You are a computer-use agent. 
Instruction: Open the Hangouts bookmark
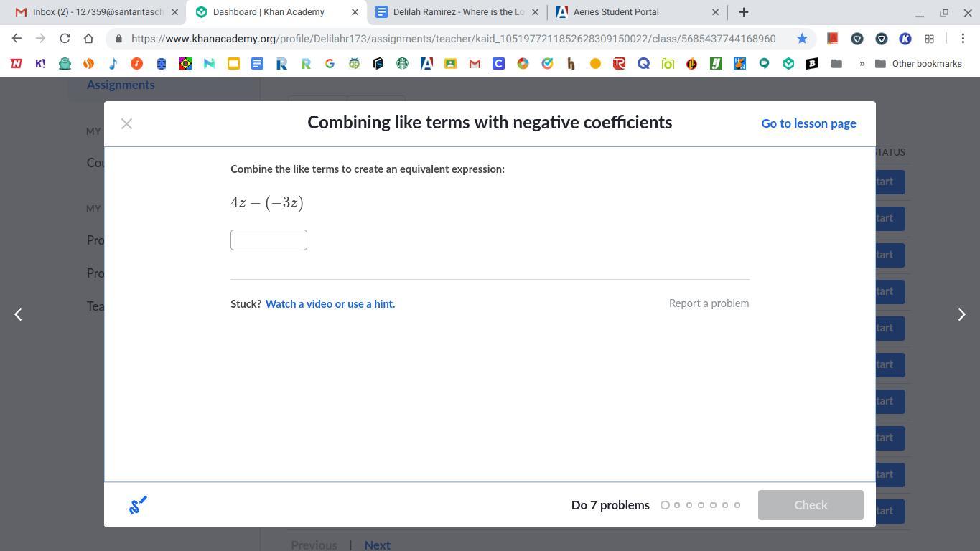pos(764,64)
